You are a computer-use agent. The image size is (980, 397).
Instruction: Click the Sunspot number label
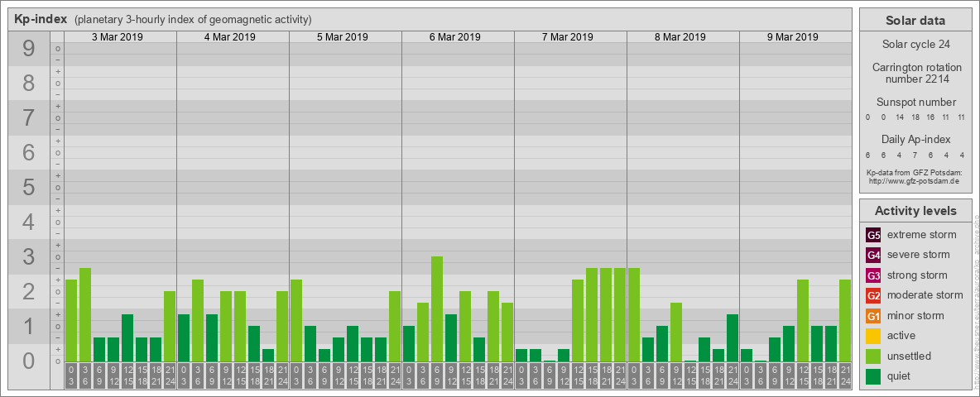tap(915, 103)
